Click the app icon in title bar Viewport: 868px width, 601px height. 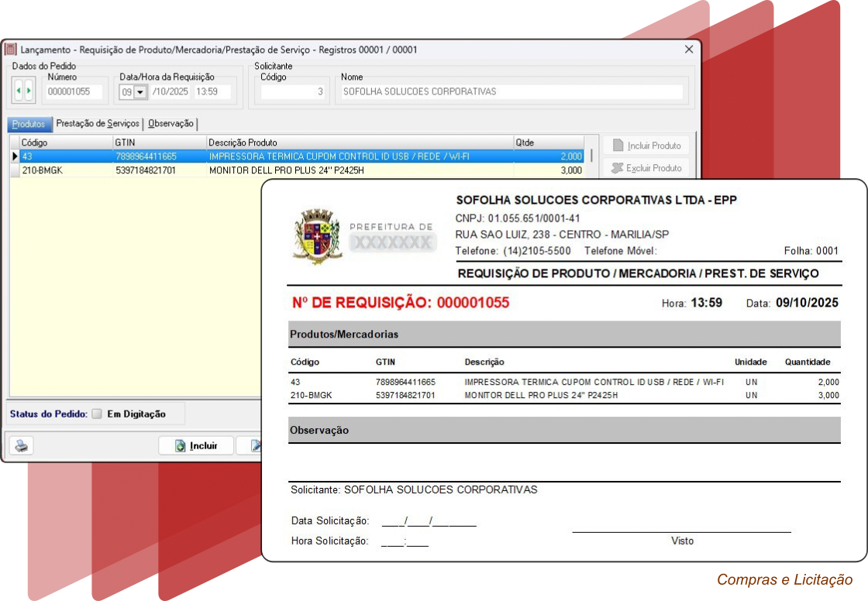click(11, 50)
